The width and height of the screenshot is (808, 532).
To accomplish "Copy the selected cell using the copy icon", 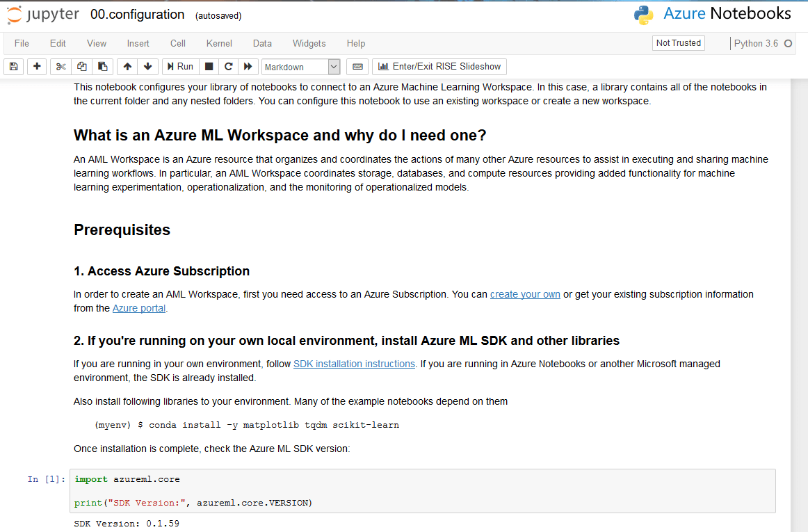I will [81, 66].
